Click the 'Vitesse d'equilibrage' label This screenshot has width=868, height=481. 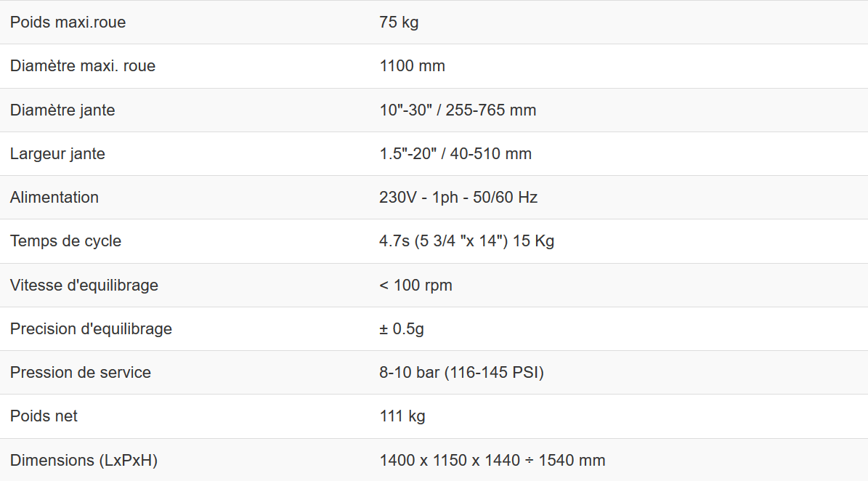(x=84, y=286)
